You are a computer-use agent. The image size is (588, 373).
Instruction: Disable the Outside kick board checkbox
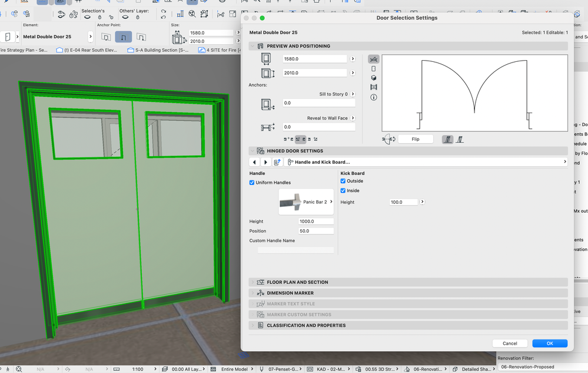(343, 181)
